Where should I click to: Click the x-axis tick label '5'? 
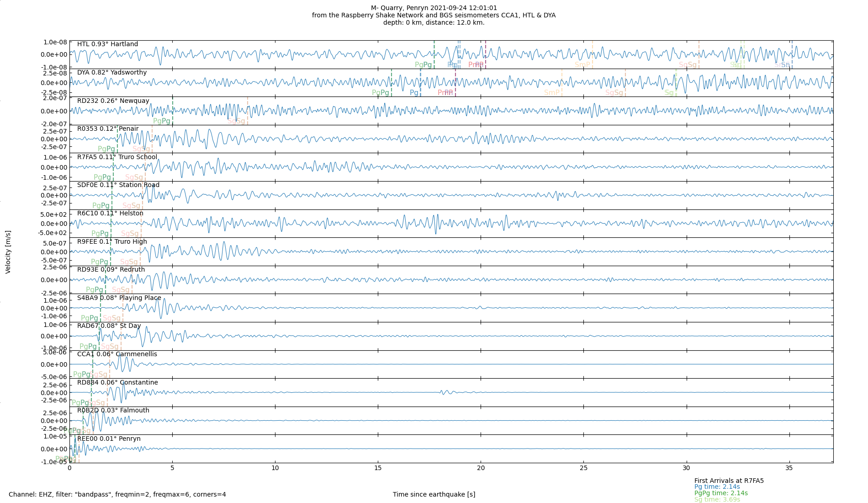172,468
